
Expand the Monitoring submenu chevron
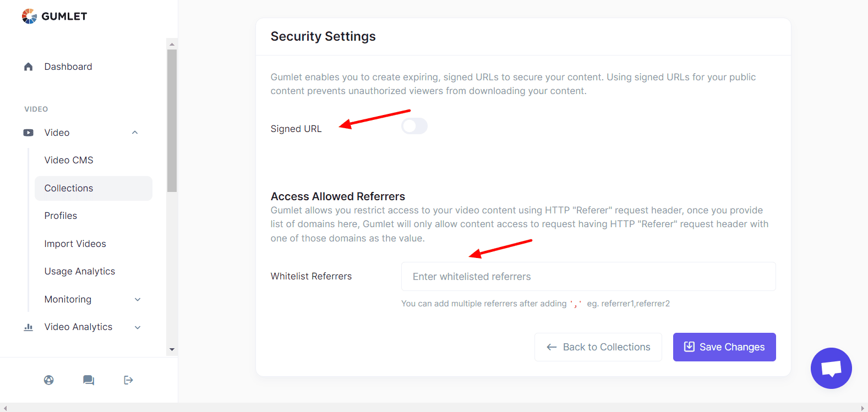click(x=138, y=299)
